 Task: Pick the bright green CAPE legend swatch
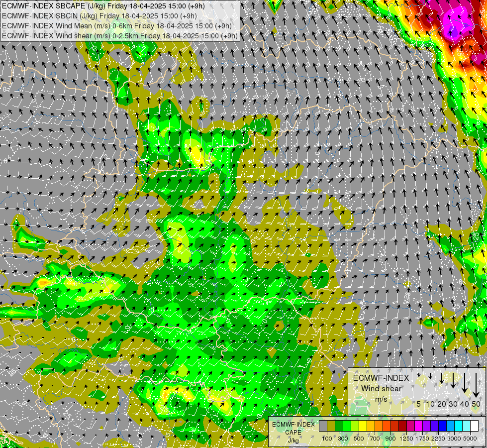(x=347, y=426)
